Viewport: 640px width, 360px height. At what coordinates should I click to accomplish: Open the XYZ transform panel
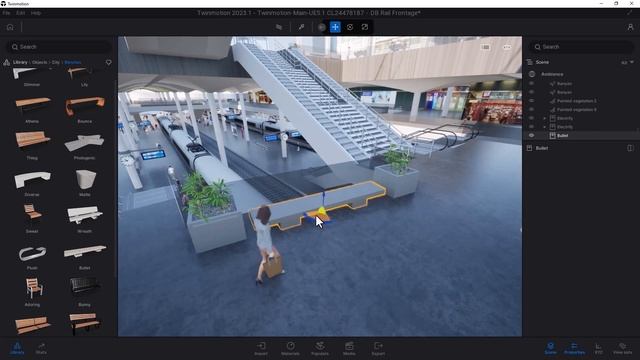point(598,348)
